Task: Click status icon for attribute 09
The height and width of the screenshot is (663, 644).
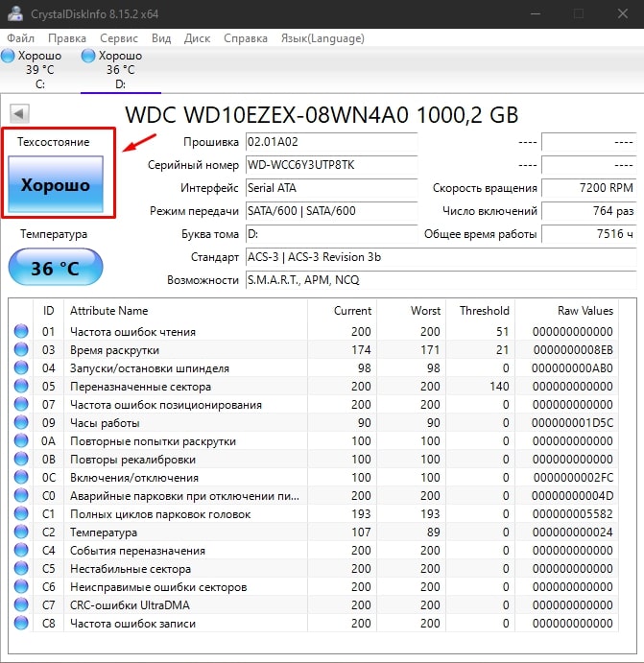Action: (x=21, y=422)
